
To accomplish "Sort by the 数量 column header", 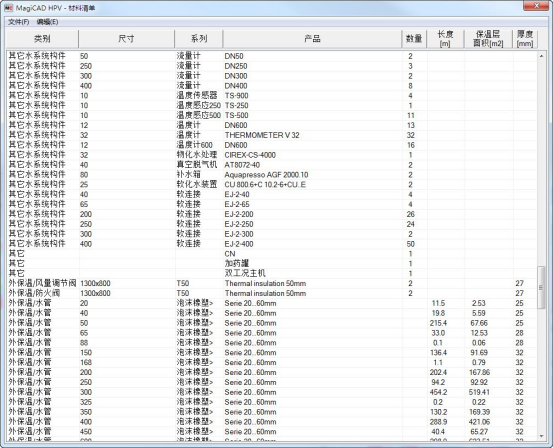I will (414, 39).
